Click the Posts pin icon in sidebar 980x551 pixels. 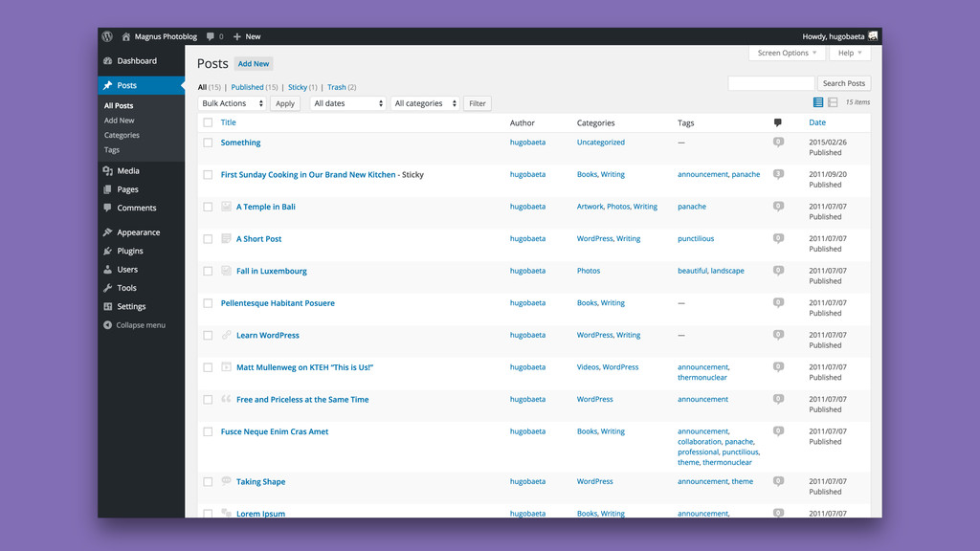coord(107,85)
